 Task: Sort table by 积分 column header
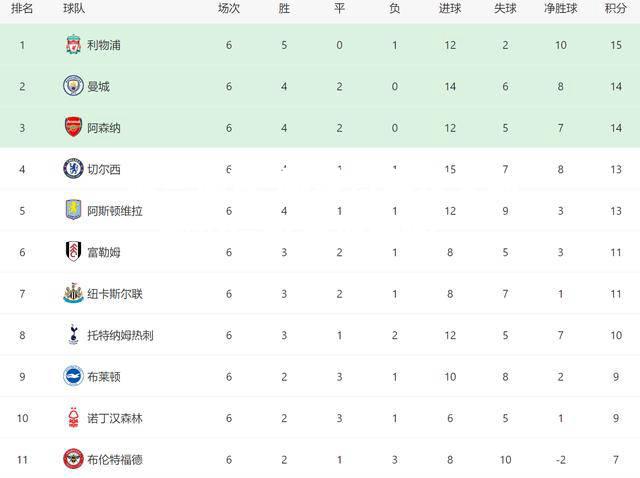tap(616, 8)
